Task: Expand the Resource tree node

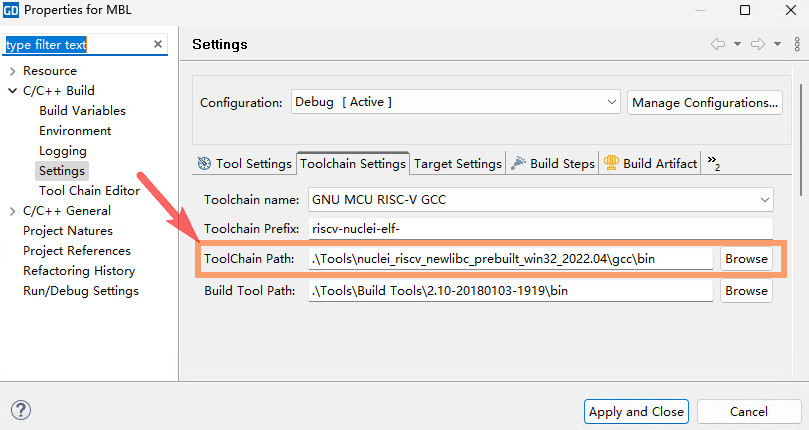Action: tap(12, 71)
